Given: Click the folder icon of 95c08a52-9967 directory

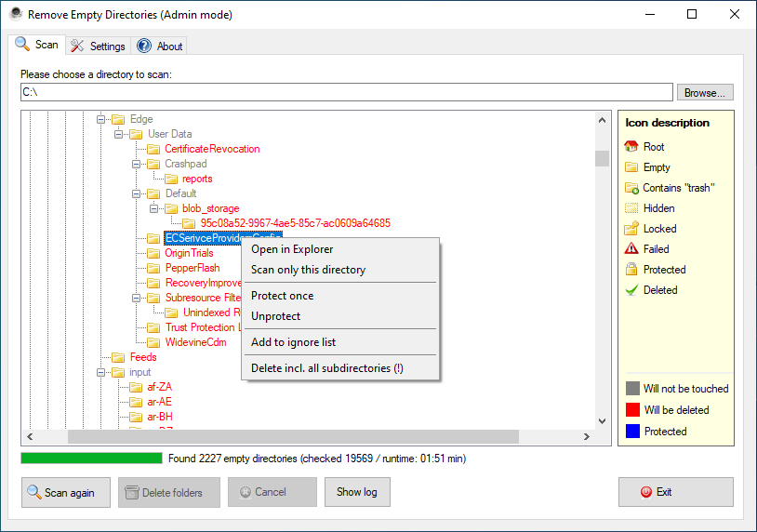Looking at the screenshot, I should tap(189, 223).
